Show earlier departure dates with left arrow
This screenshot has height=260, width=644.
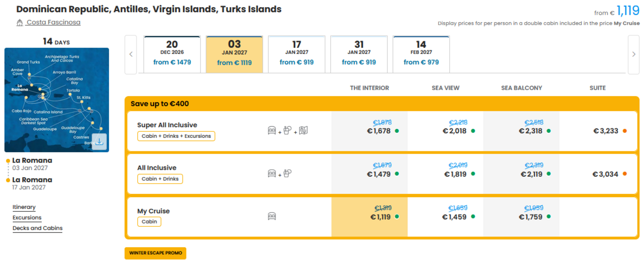(131, 54)
